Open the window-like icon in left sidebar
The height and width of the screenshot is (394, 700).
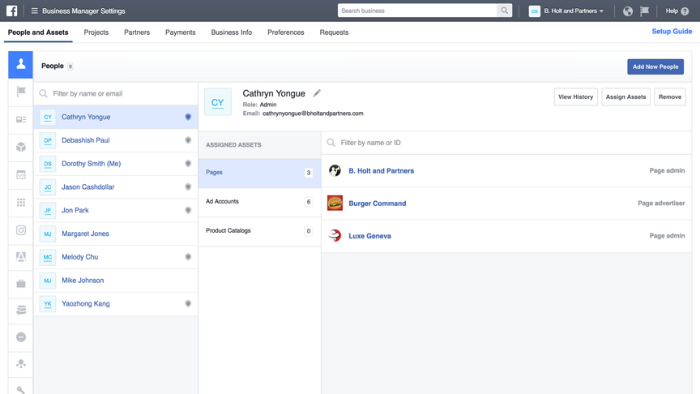(x=21, y=174)
